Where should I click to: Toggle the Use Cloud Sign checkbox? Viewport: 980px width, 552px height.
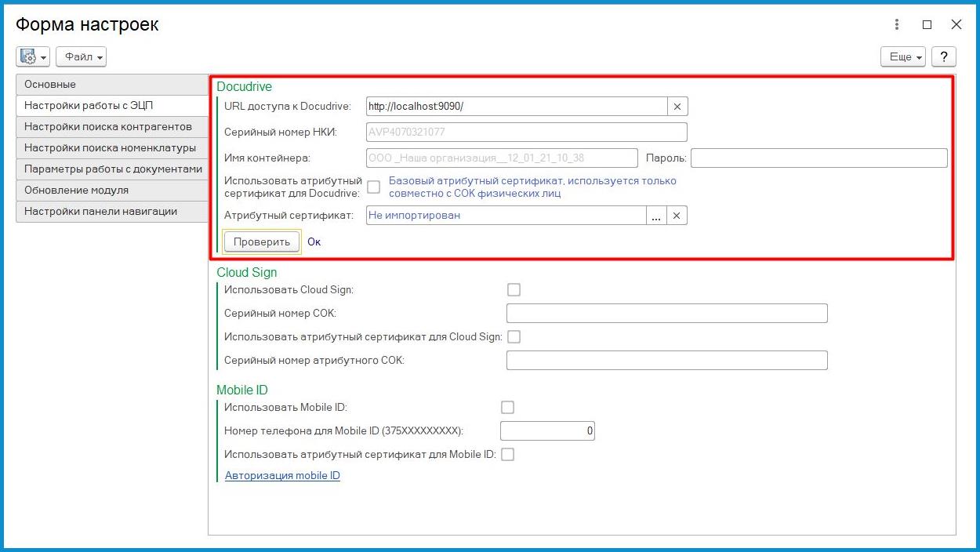coord(514,289)
